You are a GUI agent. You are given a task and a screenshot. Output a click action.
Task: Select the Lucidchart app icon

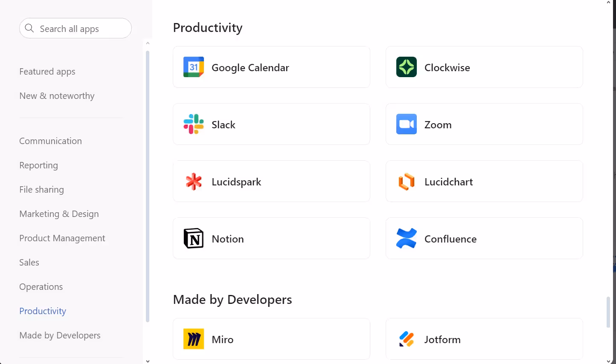(406, 181)
